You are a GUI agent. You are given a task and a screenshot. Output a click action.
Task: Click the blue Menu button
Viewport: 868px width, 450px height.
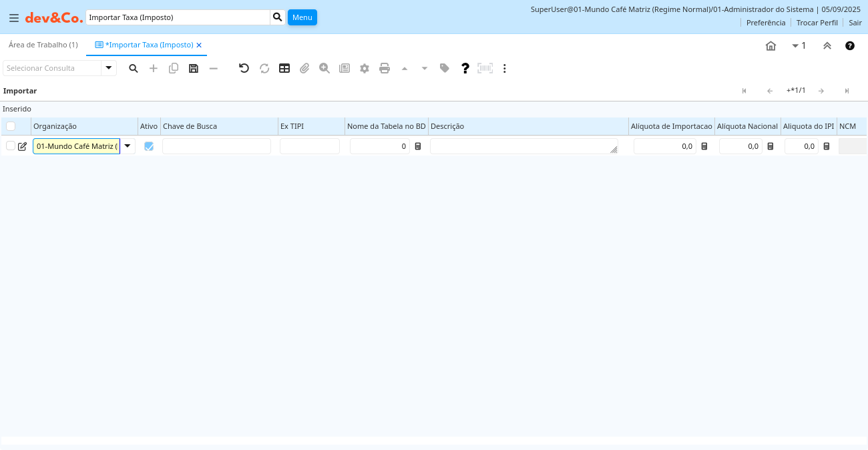(x=302, y=17)
